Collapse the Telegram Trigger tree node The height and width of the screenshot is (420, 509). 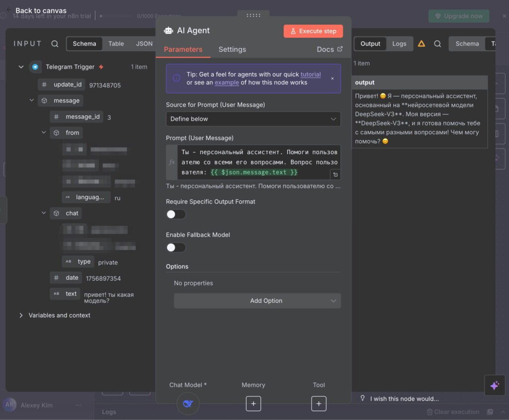21,67
